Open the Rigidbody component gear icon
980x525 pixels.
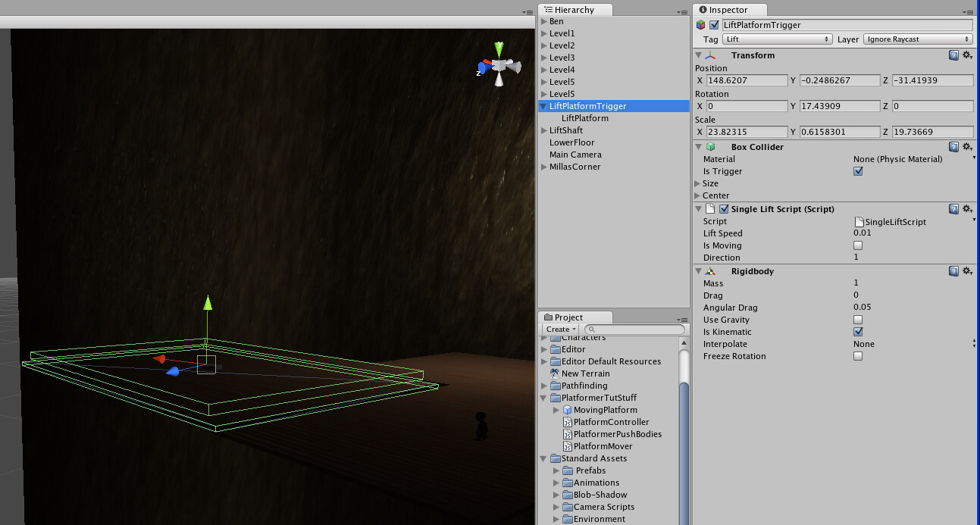tap(968, 271)
